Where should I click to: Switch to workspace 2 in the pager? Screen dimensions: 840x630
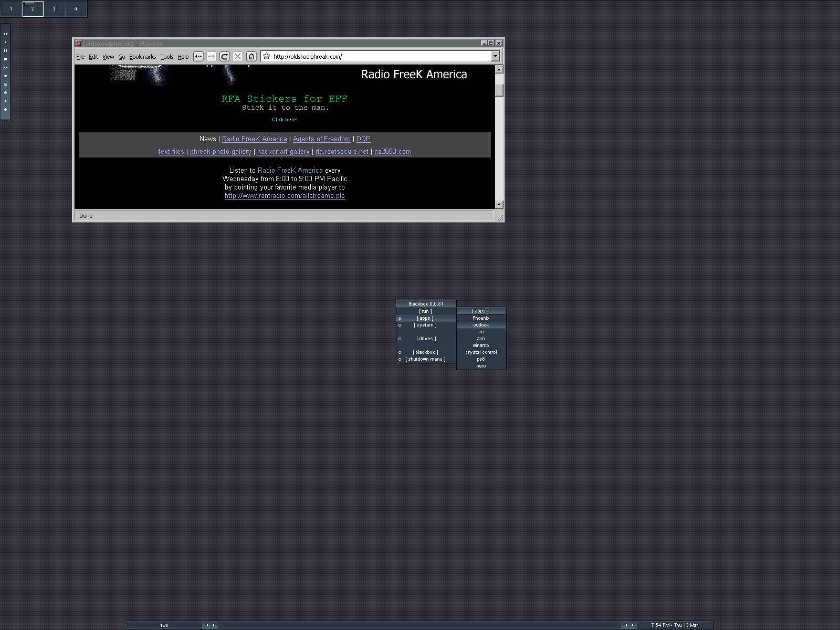tap(33, 8)
